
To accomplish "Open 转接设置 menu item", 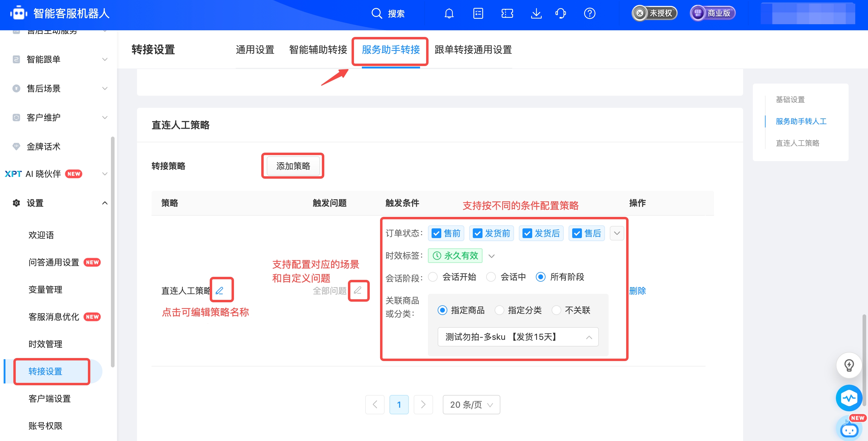I will point(45,371).
